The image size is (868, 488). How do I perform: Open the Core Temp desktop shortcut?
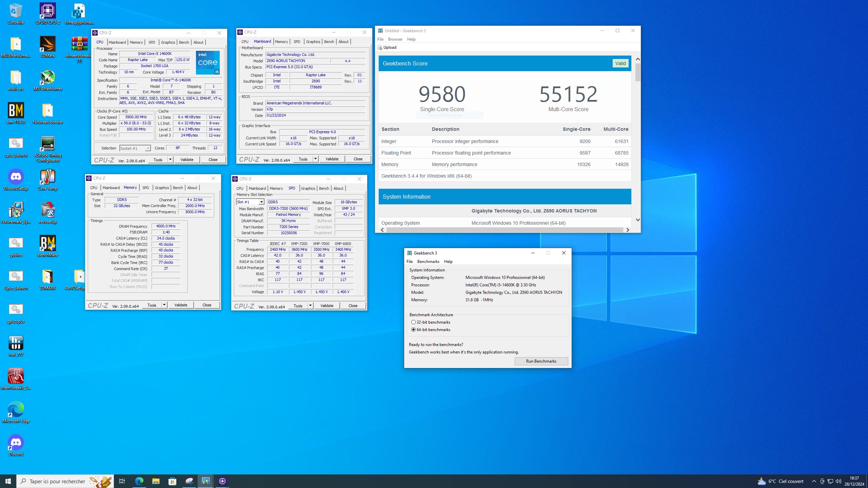[47, 180]
